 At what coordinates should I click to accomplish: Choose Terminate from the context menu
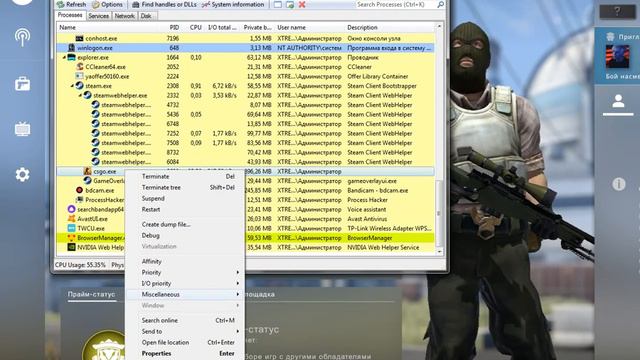[x=185, y=176]
